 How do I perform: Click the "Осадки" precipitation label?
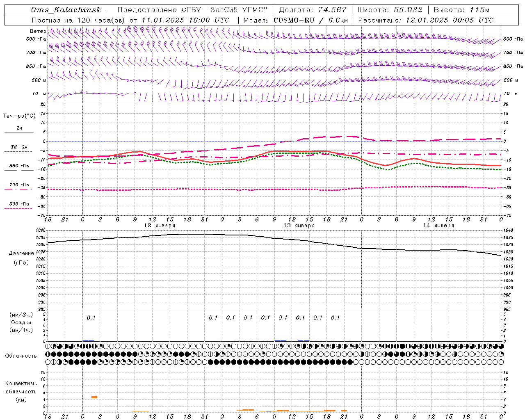click(21, 322)
